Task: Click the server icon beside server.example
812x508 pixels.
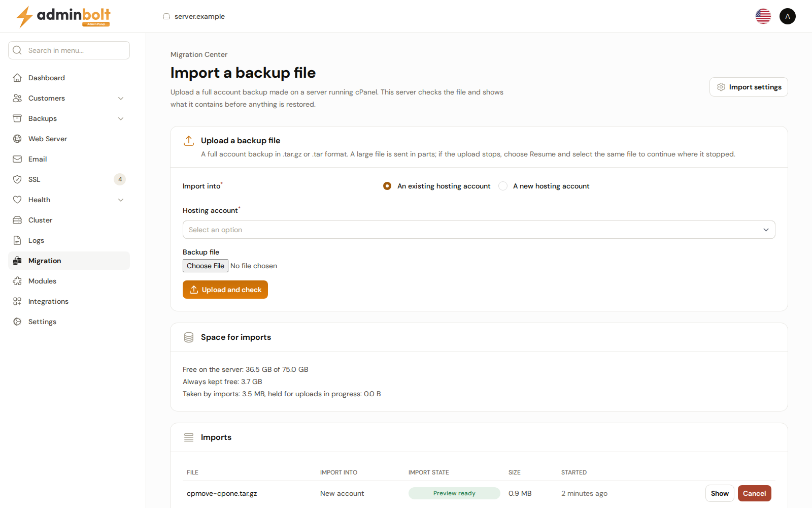Action: coord(166,16)
